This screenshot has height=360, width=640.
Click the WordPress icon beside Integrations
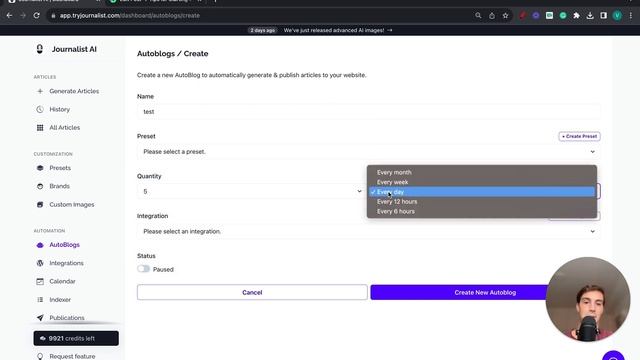(40, 263)
